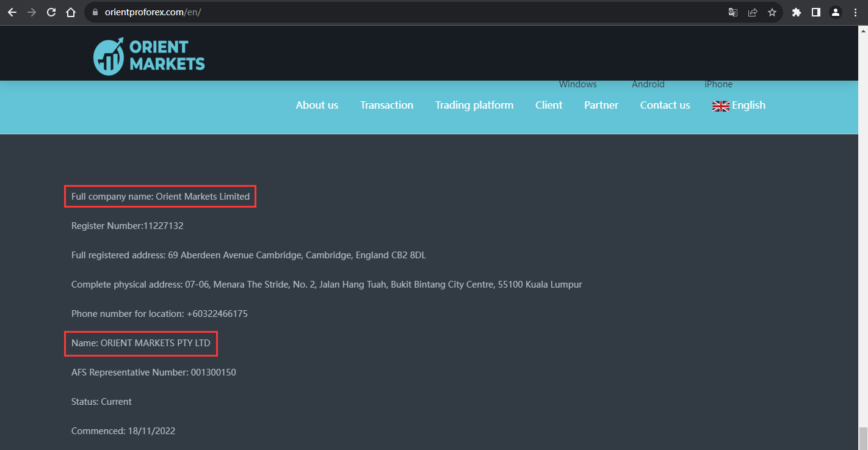Screen dimensions: 868x450
Task: Go to the Contact us page
Action: 665,105
